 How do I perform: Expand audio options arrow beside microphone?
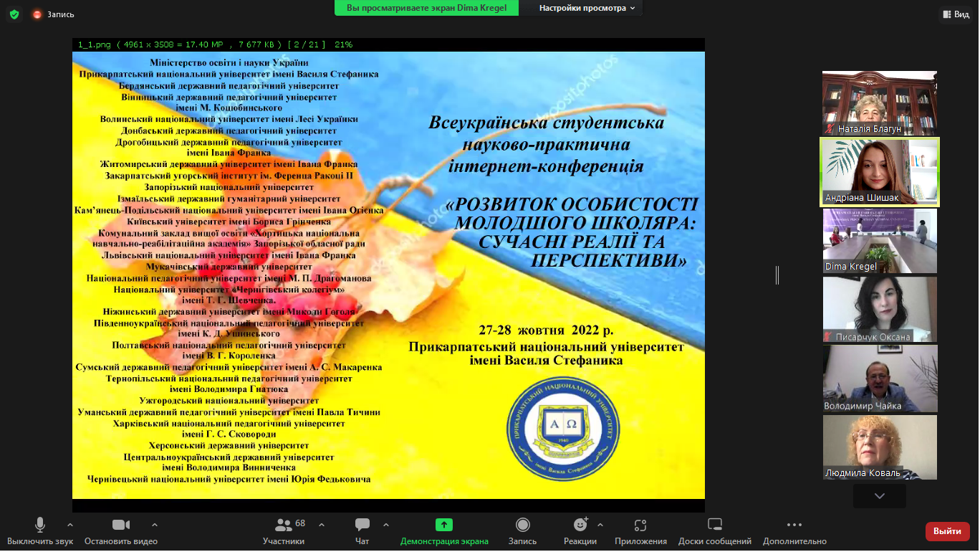70,525
